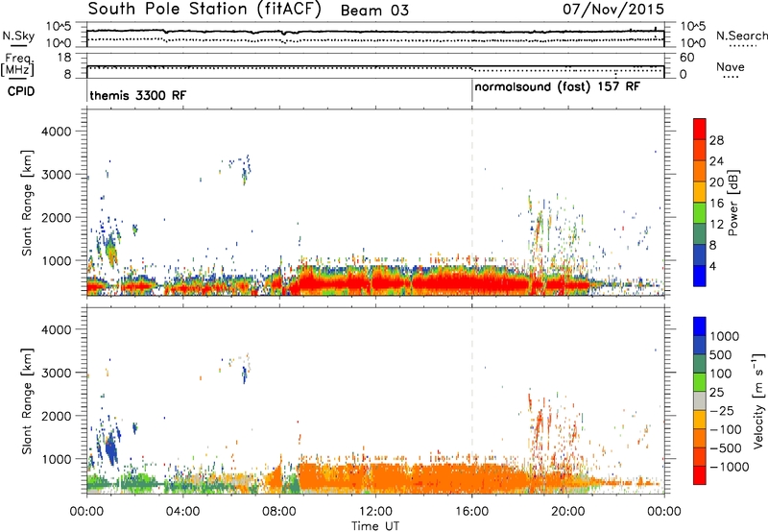The width and height of the screenshot is (768, 532).
Task: Click the 'South Pole Station (fitACF)' title
Action: [x=204, y=10]
